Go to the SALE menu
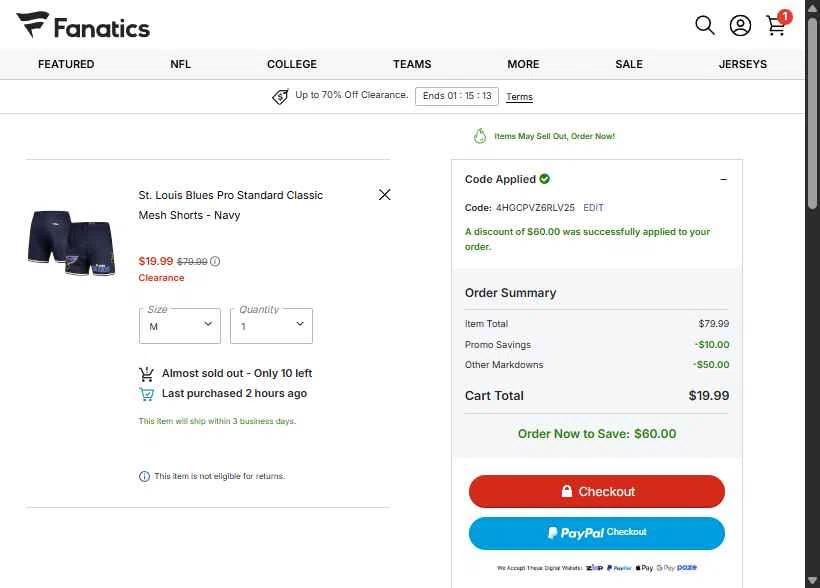The width and height of the screenshot is (820, 588). point(629,64)
